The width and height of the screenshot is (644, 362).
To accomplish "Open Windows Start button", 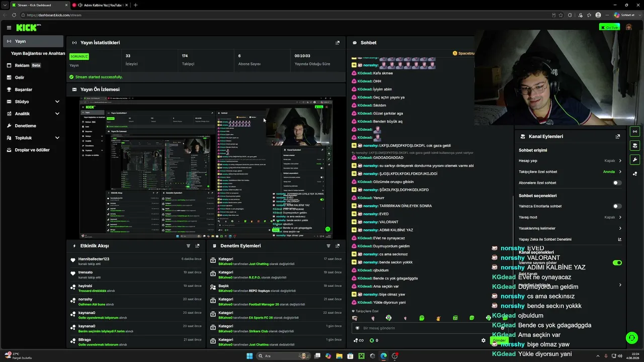I will coord(250,356).
